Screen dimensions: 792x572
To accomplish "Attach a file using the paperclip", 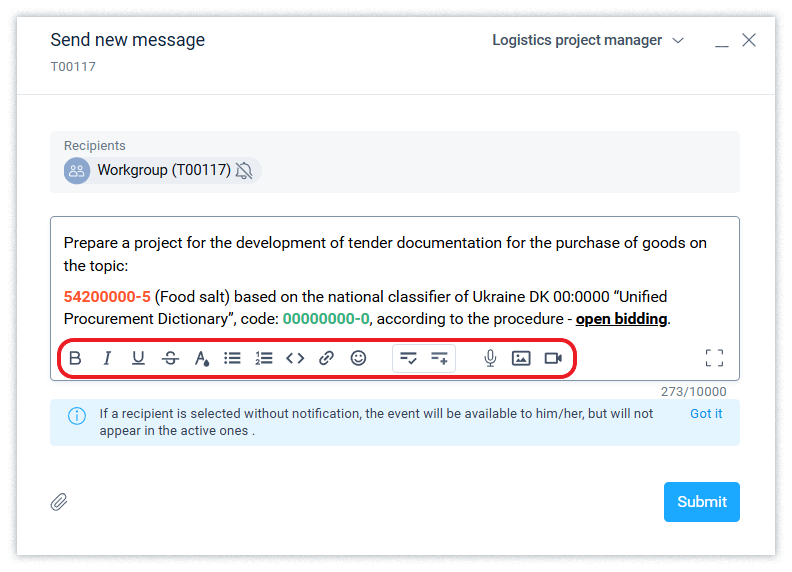I will pos(60,502).
